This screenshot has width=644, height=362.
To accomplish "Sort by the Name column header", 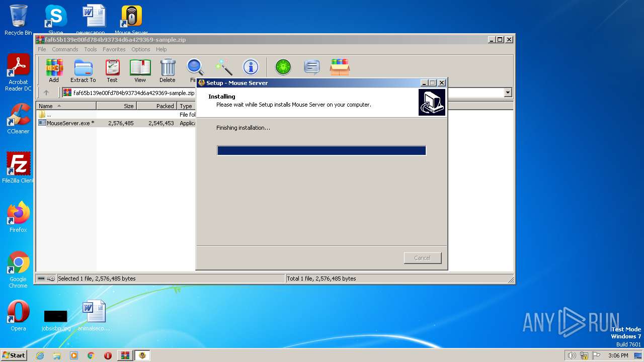I will click(x=66, y=106).
